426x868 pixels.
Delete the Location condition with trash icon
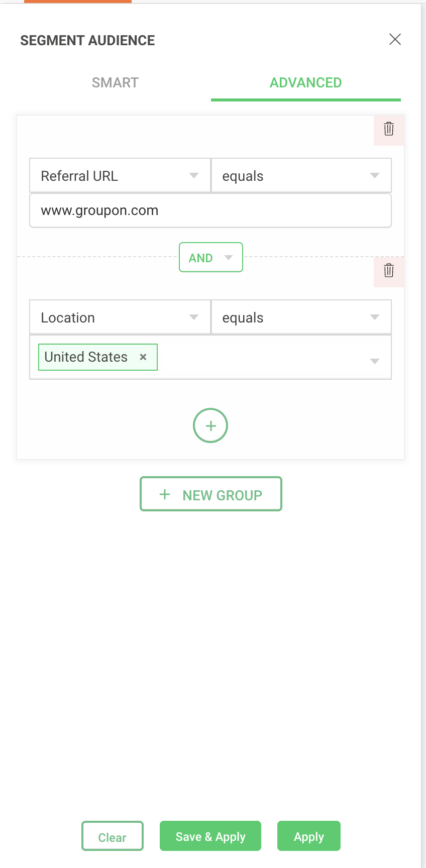point(389,271)
